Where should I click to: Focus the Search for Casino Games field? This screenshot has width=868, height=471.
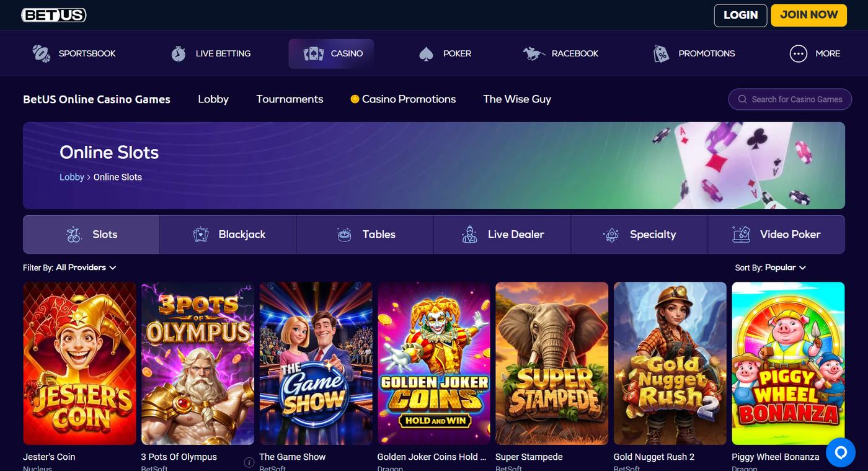[x=790, y=99]
